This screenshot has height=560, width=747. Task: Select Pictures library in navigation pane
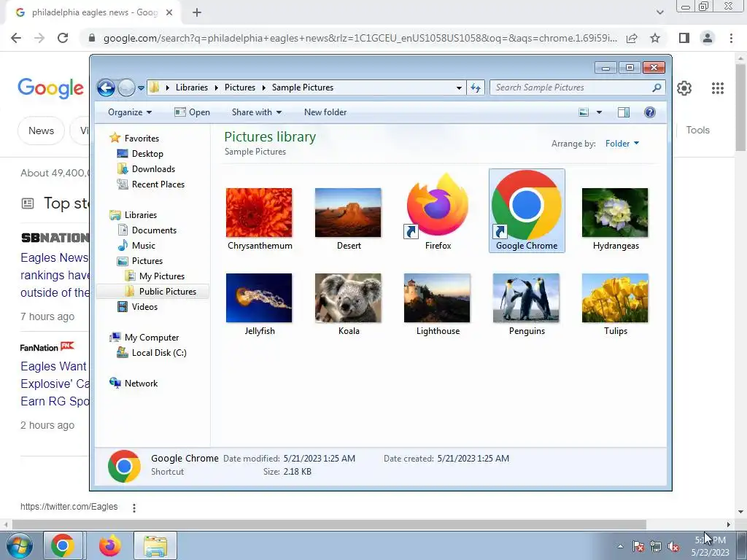click(147, 261)
